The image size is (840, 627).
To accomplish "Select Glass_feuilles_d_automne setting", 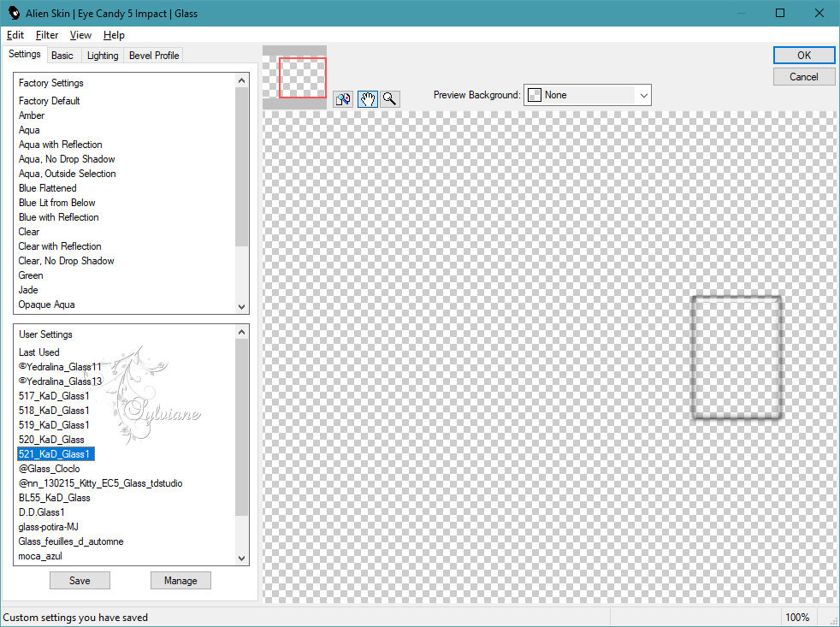I will click(71, 541).
